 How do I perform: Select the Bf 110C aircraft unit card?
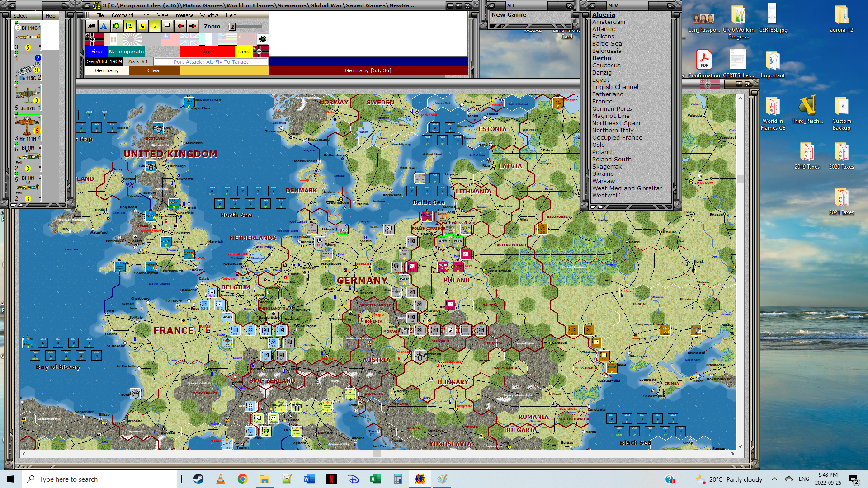[28, 38]
